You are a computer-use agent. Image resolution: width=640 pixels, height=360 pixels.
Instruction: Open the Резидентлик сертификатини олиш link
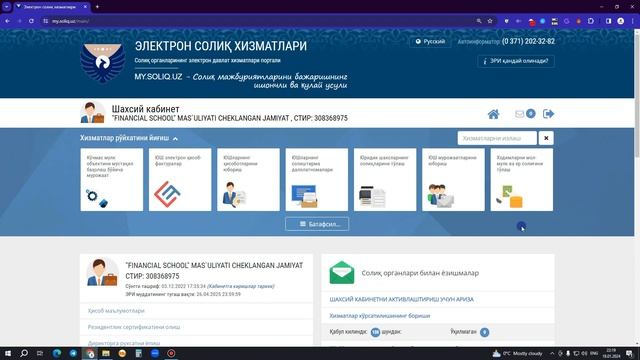[x=134, y=327]
